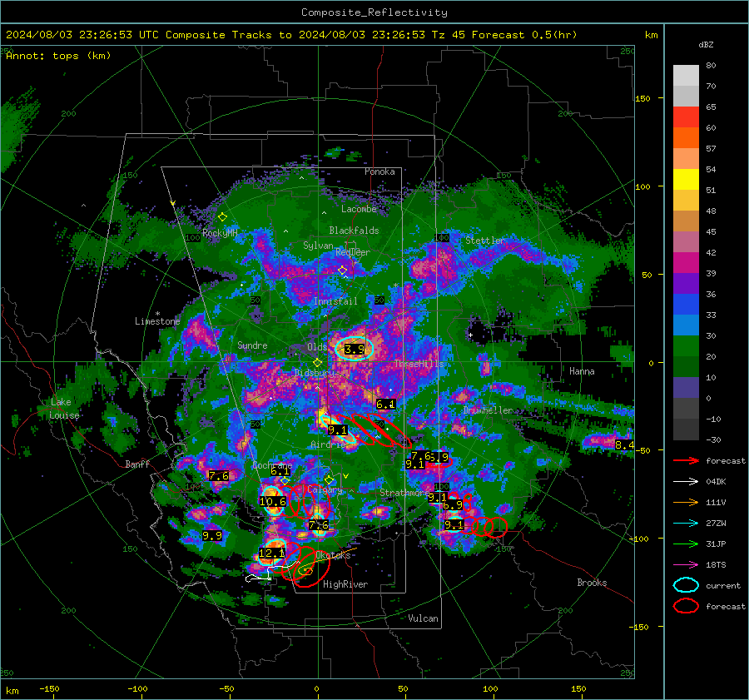Click the yellow diamond marker near Olds
The width and height of the screenshot is (749, 700).
tap(318, 363)
